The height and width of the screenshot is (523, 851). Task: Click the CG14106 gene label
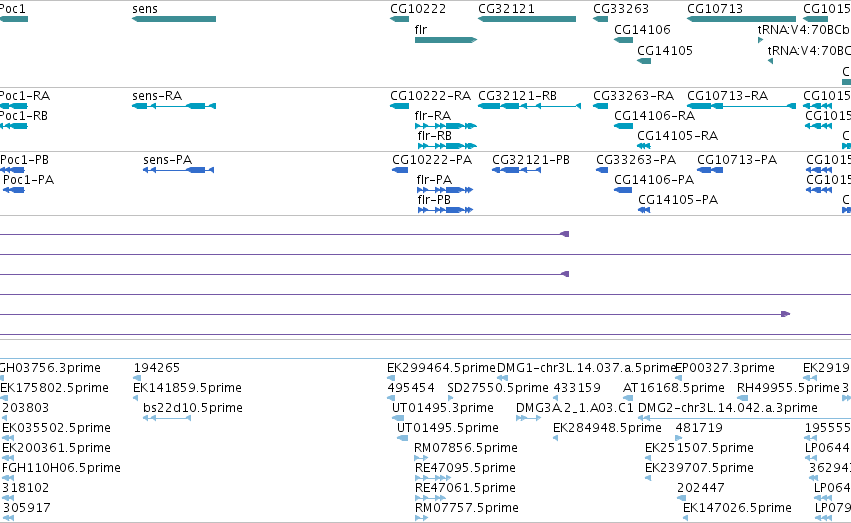coord(642,29)
